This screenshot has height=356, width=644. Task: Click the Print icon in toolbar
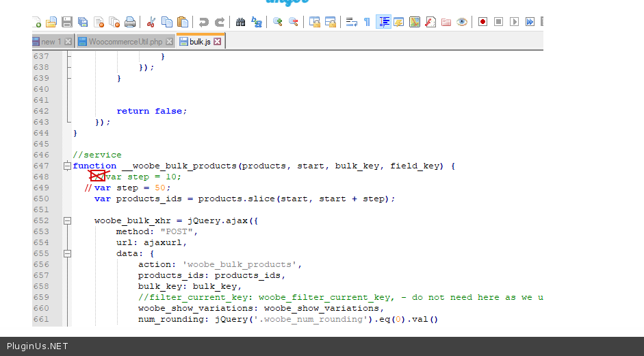point(130,22)
